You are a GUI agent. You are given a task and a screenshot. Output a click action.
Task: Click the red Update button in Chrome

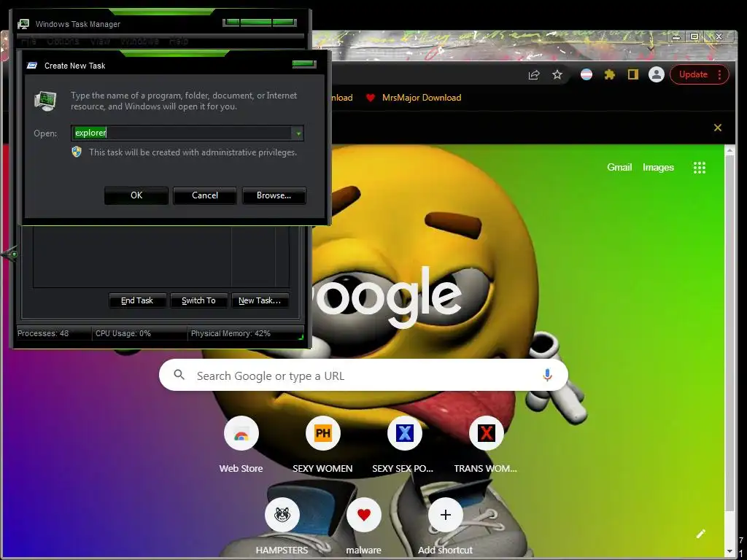coord(700,74)
